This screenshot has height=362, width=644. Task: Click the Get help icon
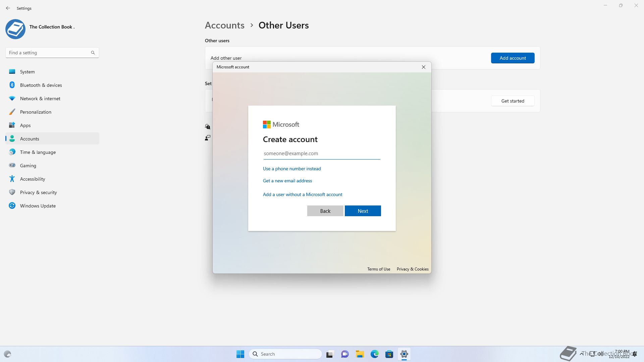[x=208, y=127]
